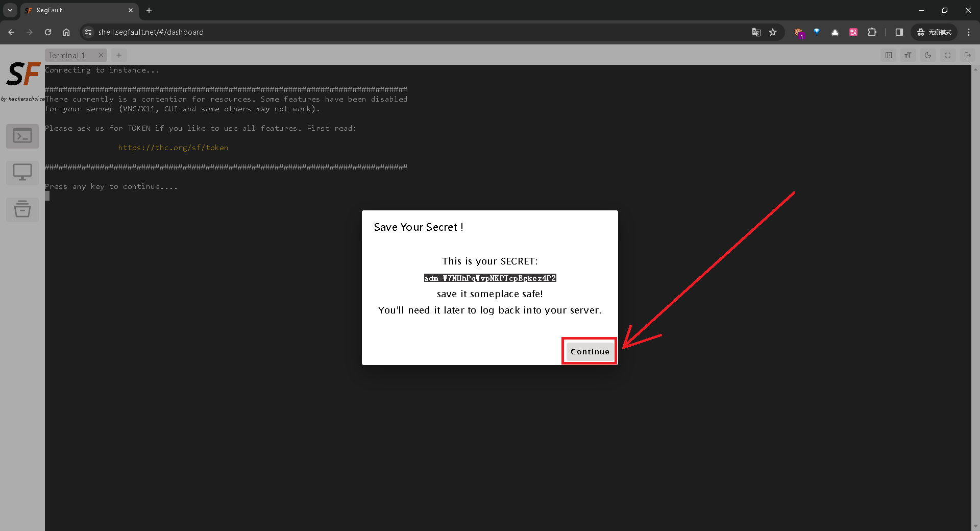Expand the tab search dropdown arrow
Screen dimensions: 980x531
[x=10, y=10]
